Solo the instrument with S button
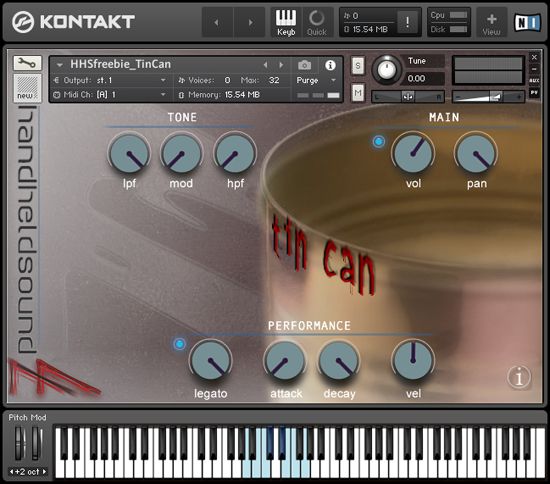Image resolution: width=550 pixels, height=484 pixels. click(x=358, y=65)
